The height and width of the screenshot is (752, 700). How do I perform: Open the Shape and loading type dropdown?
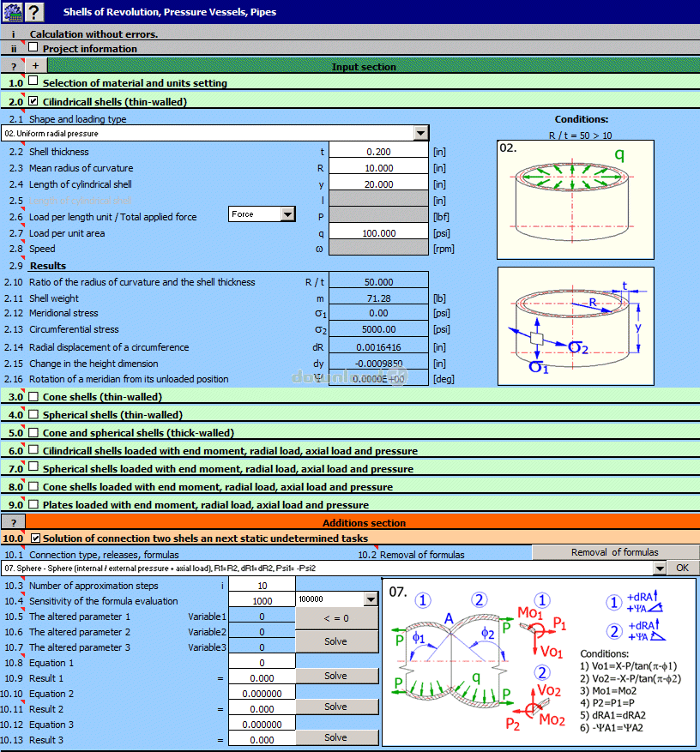click(420, 133)
